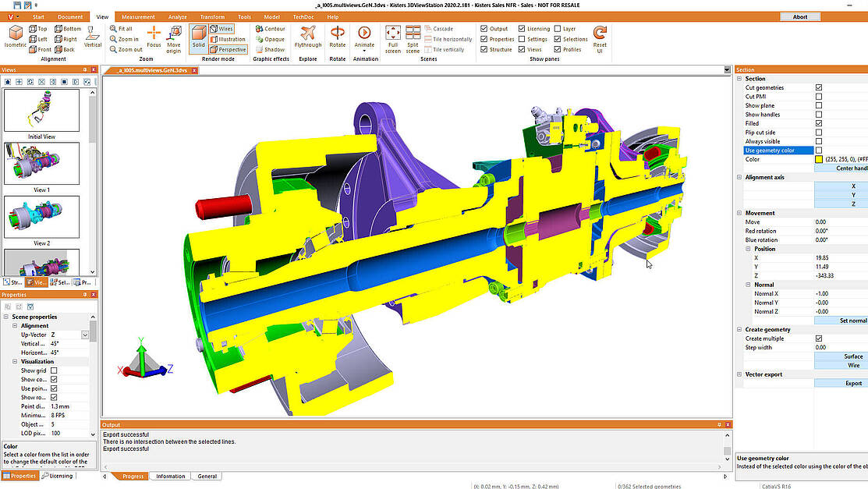Enable Show plane checkbox
The width and height of the screenshot is (868, 489).
coord(819,105)
